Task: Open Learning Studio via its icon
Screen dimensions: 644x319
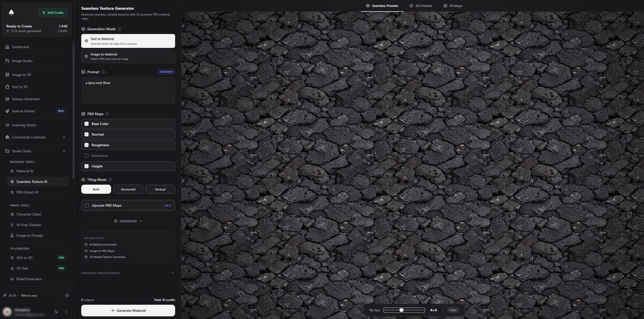Action: coord(8,125)
